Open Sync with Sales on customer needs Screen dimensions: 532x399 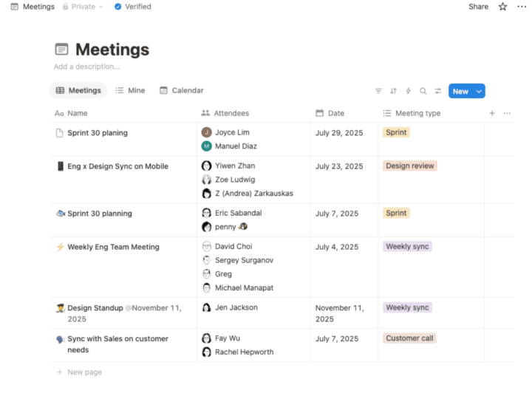[x=117, y=344]
